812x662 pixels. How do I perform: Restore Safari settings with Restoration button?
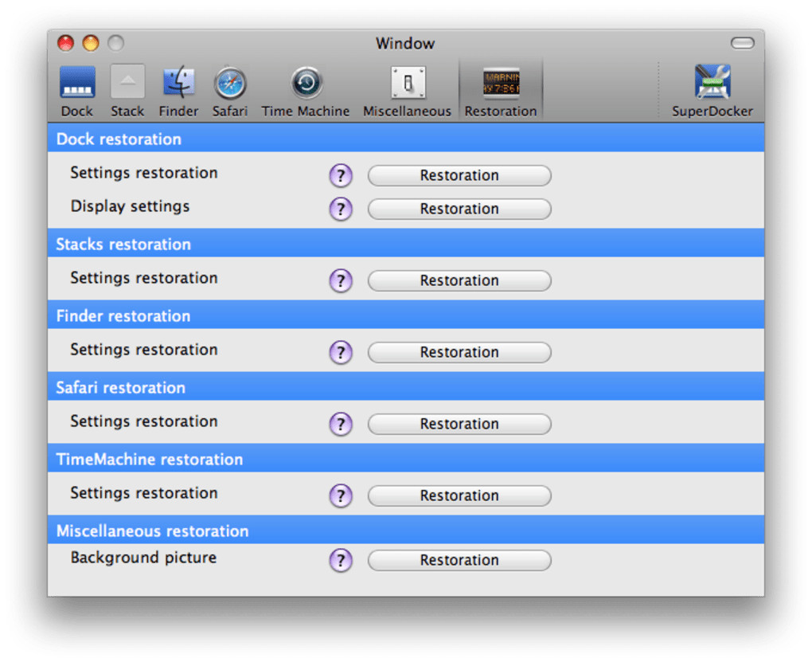coord(459,424)
